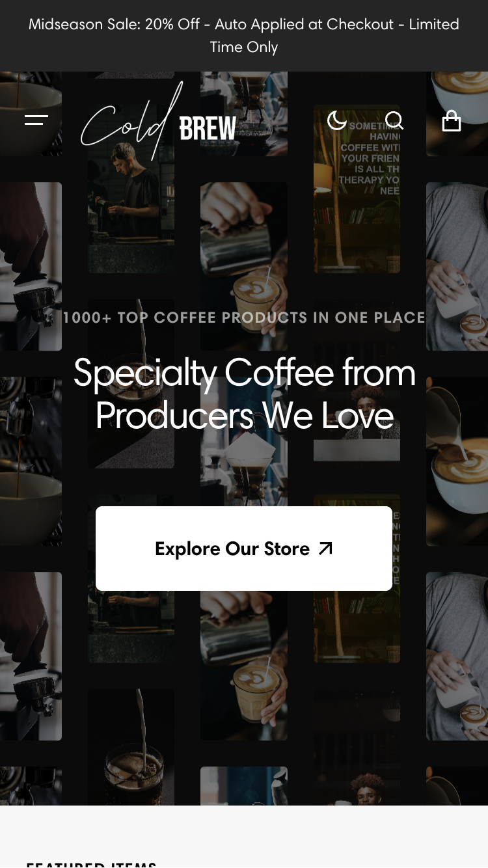The height and width of the screenshot is (868, 488).
Task: Open the hamburger navigation menu
Action: pyautogui.click(x=36, y=120)
